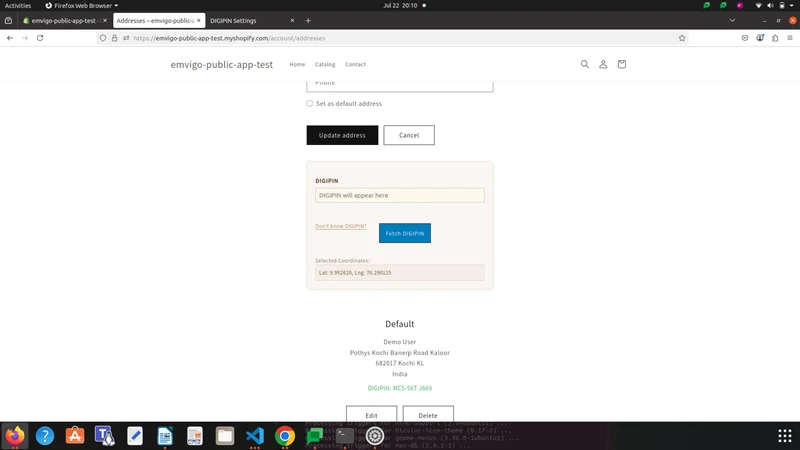This screenshot has width=800, height=450.
Task: Bookmark this page with star icon
Action: tap(682, 38)
